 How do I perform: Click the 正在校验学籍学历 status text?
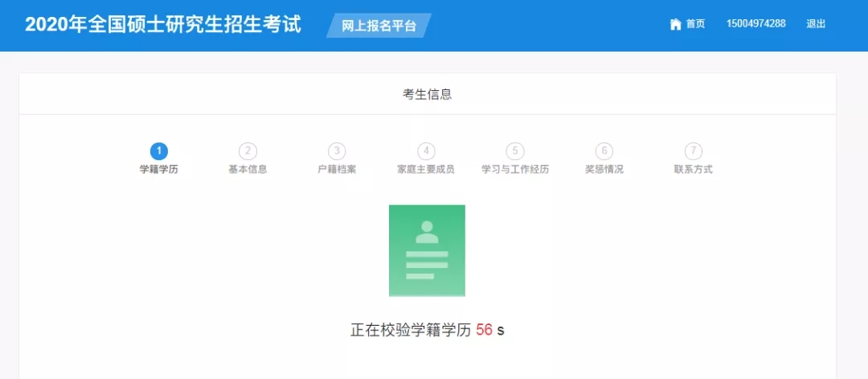tap(410, 330)
